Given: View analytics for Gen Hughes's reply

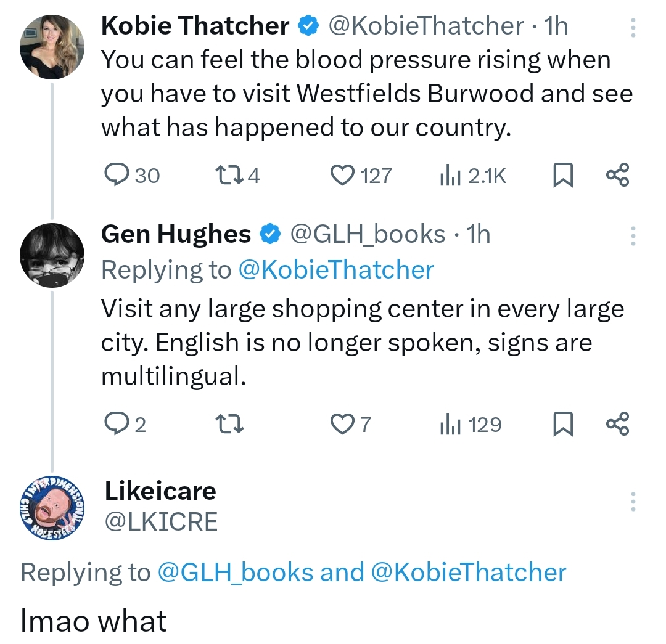Looking at the screenshot, I should click(x=448, y=425).
